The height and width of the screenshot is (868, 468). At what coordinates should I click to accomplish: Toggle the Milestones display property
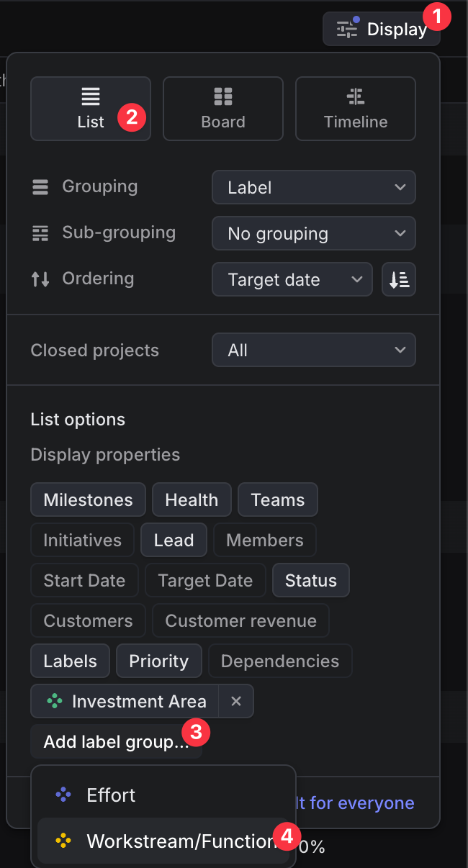pos(88,500)
